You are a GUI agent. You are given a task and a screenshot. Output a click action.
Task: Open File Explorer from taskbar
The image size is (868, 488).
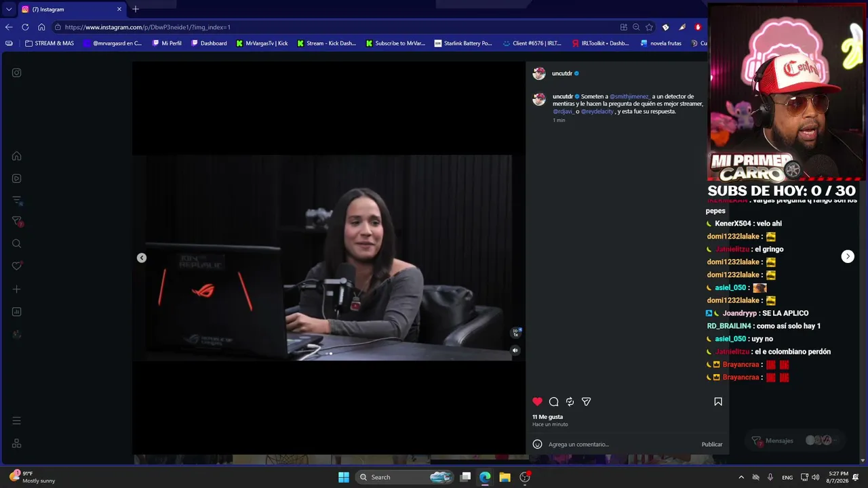coord(505,477)
